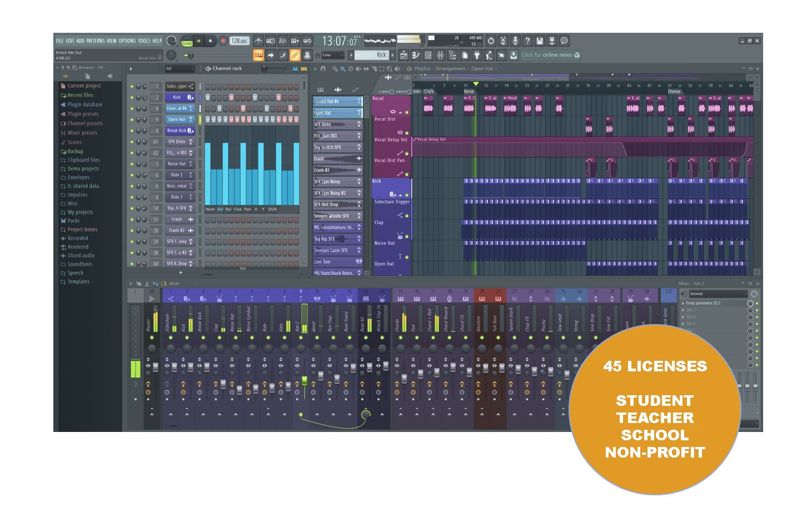Click the plugin picker plug icon

coord(477,55)
